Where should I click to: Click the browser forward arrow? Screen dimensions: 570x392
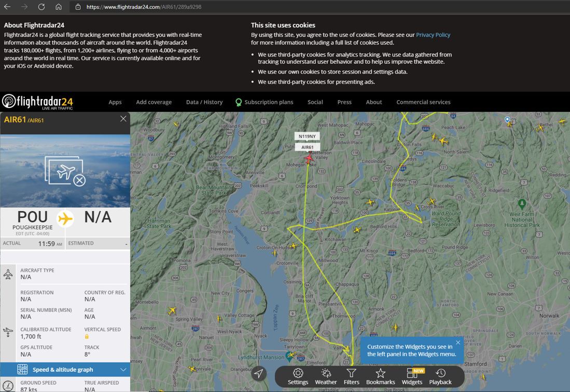tap(24, 7)
